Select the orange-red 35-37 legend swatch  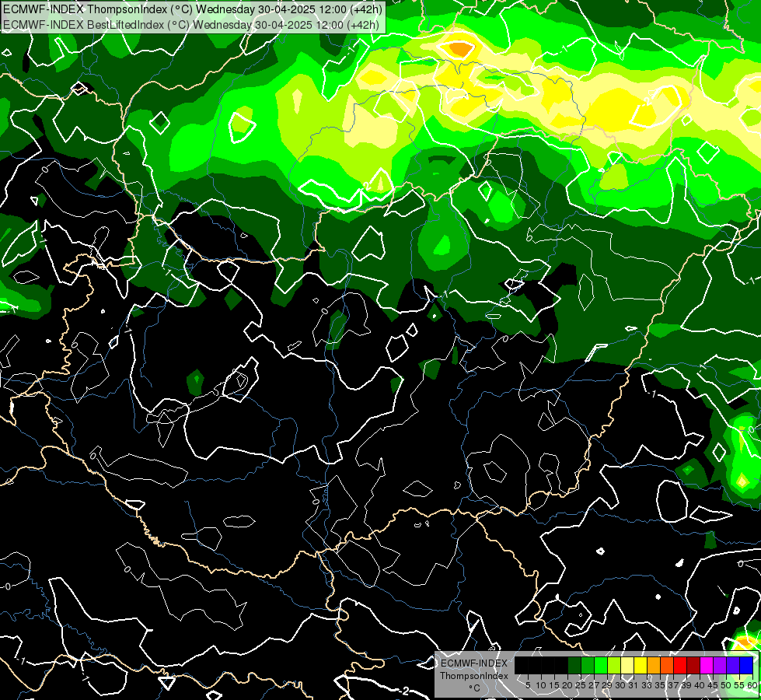(x=667, y=665)
